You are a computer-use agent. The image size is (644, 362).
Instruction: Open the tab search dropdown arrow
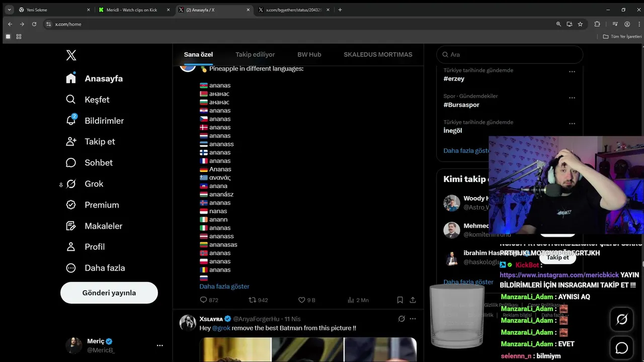[x=9, y=10]
